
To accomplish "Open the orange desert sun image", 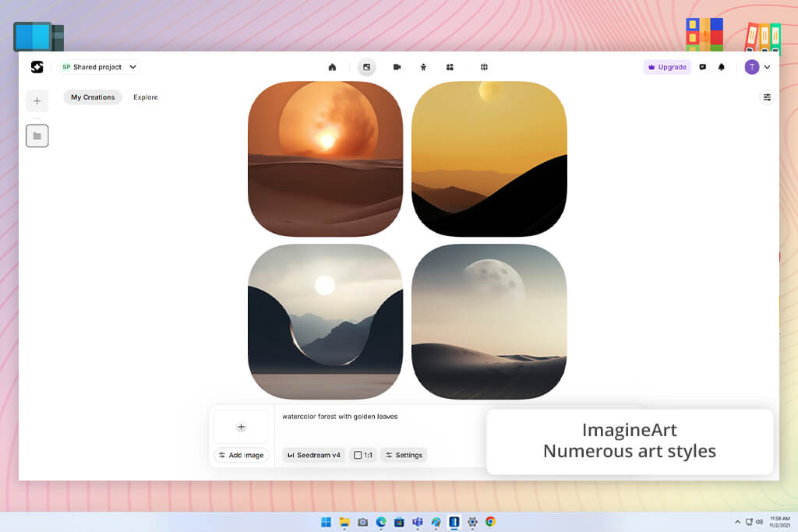I will [x=325, y=159].
